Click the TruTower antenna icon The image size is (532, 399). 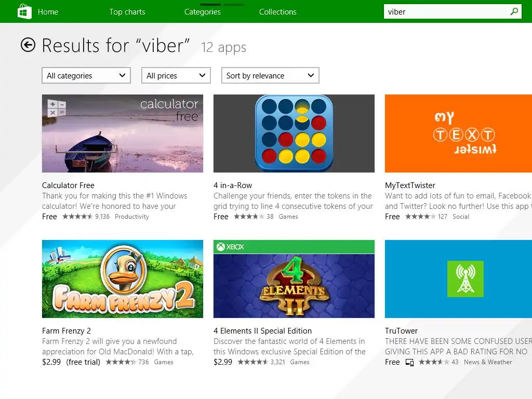pyautogui.click(x=465, y=279)
